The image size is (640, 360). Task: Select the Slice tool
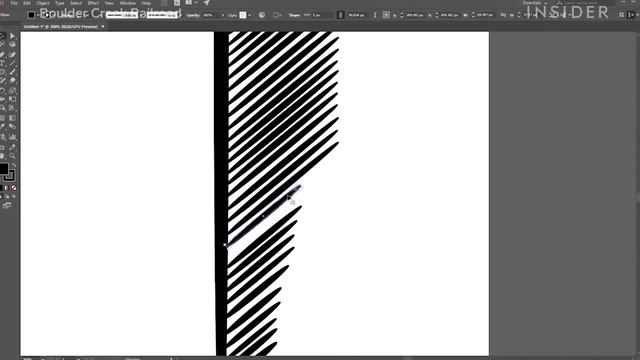pos(12,147)
